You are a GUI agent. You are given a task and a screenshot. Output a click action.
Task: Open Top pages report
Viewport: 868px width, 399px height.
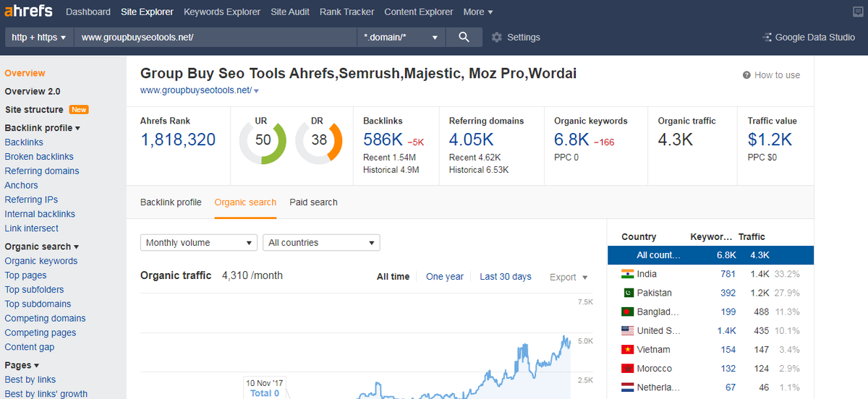tap(25, 275)
